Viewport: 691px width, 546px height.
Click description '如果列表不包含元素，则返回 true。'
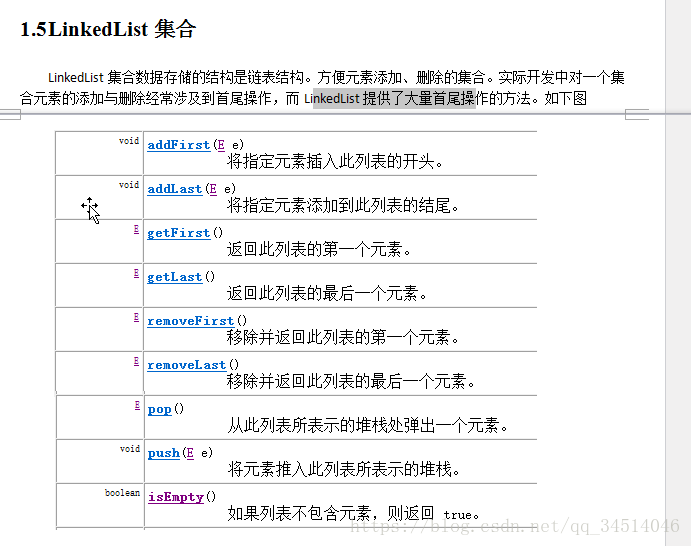(x=353, y=513)
